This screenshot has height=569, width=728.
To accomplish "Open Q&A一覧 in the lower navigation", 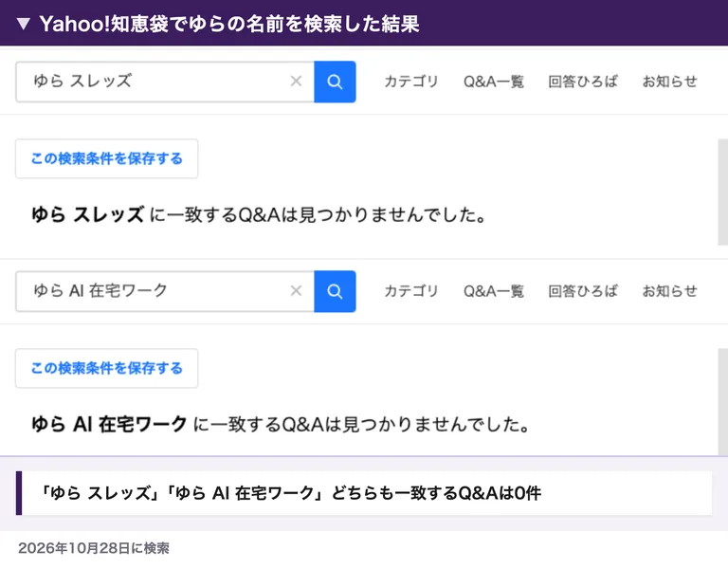I will point(494,291).
